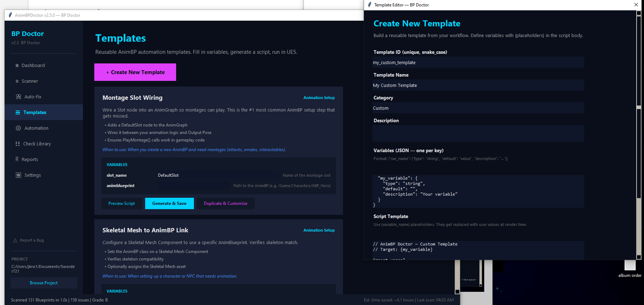Screen dimensions: 644x305
Task: Click Animation Setup tag on Montage Slot Wiring
Action: [319, 98]
